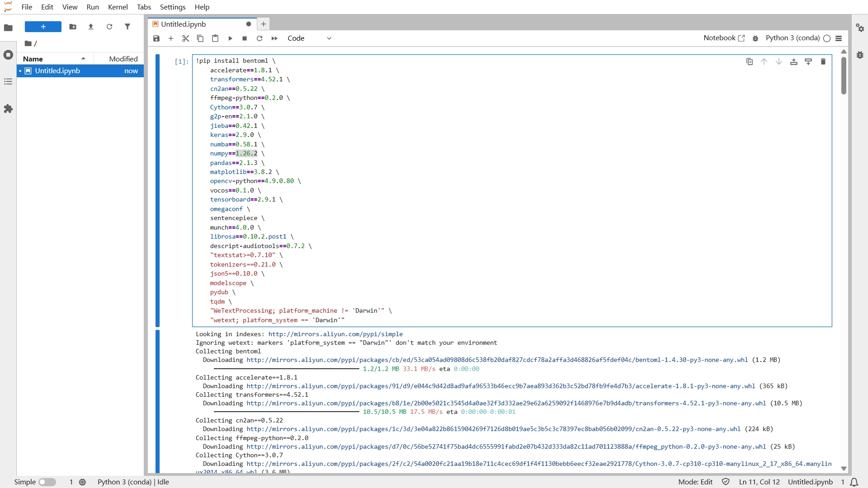Click the blue new launcher plus button
The width and height of the screenshot is (868, 488).
coord(43,27)
